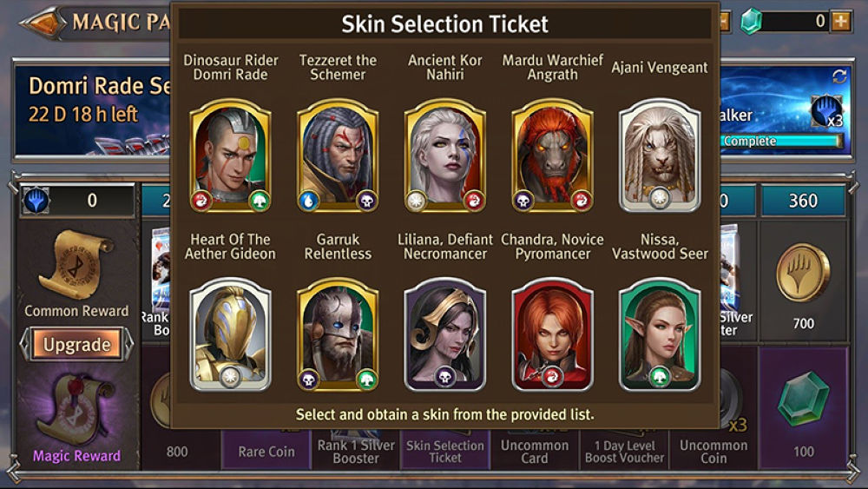Click the Upgrade button

(x=77, y=344)
